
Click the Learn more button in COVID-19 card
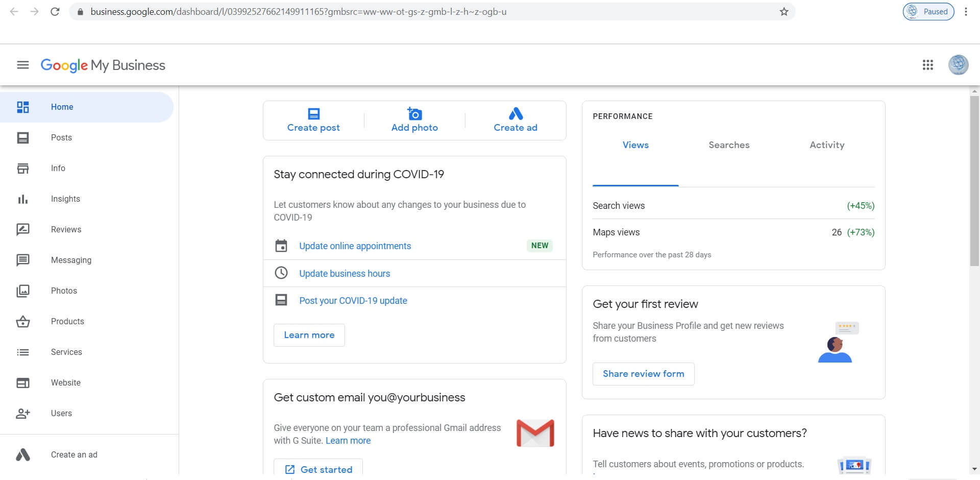[x=309, y=335]
